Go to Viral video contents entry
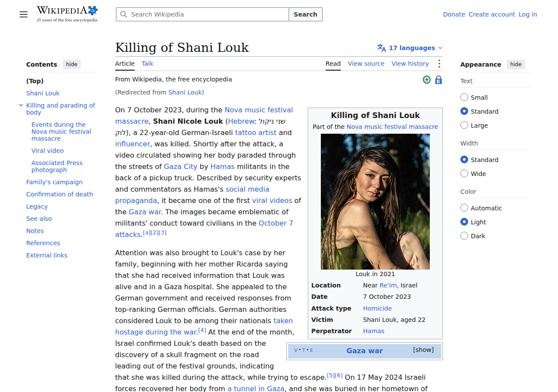 pyautogui.click(x=48, y=151)
